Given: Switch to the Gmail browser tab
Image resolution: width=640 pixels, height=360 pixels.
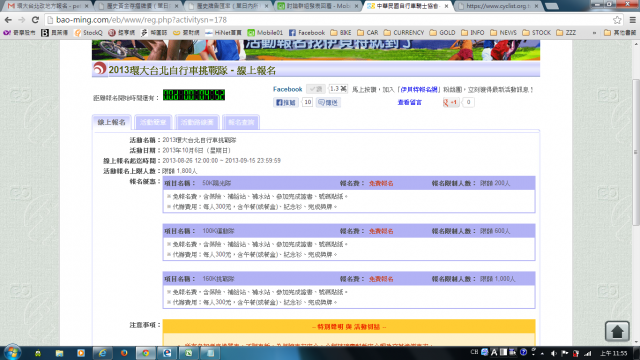Looking at the screenshot, I should [47, 6].
